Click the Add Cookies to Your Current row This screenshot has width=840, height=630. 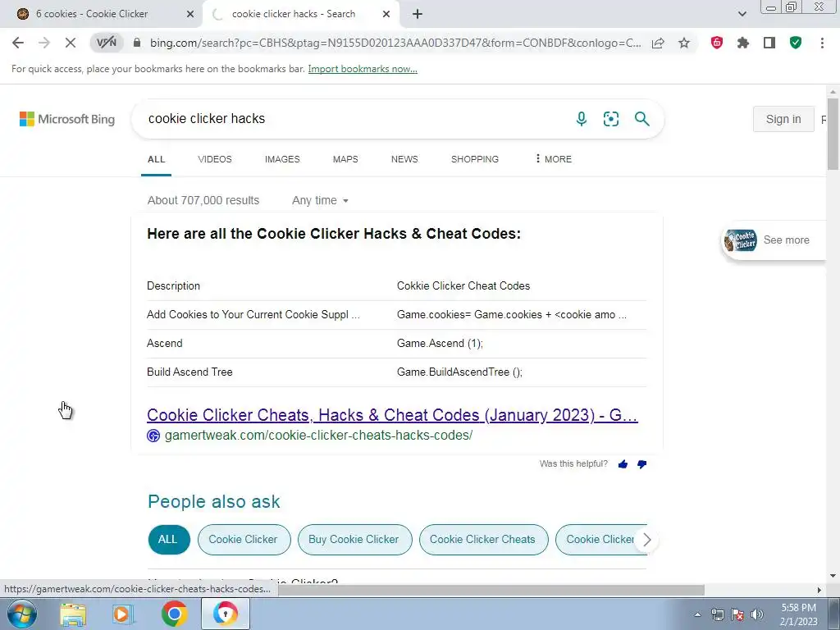(396, 314)
